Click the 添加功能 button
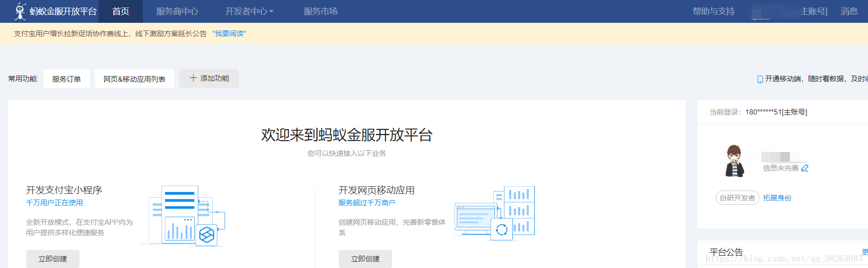 209,78
